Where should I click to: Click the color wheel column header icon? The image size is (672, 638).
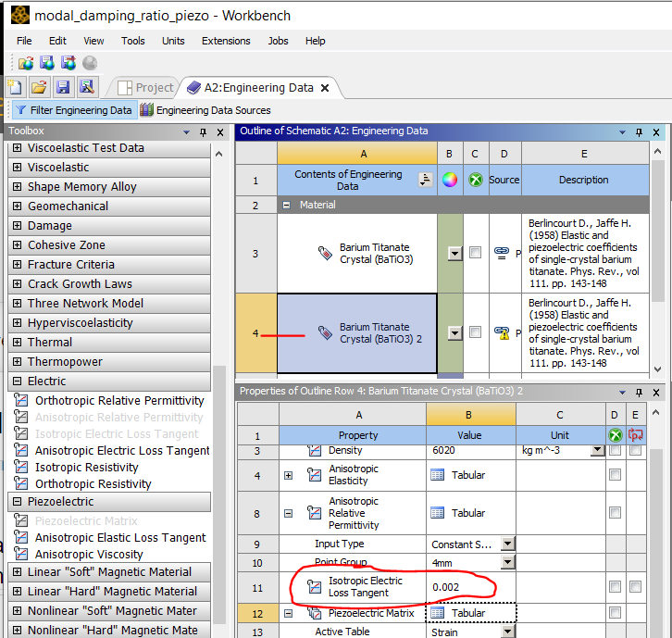click(450, 180)
